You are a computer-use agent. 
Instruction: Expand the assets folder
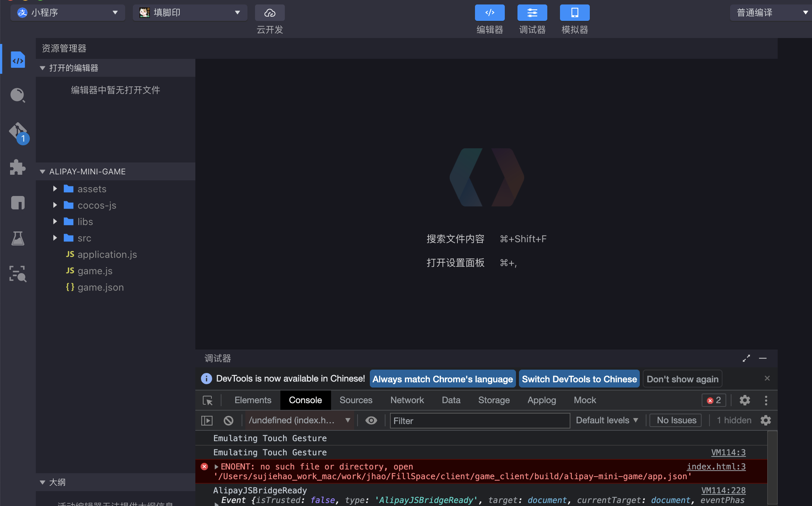click(92, 189)
